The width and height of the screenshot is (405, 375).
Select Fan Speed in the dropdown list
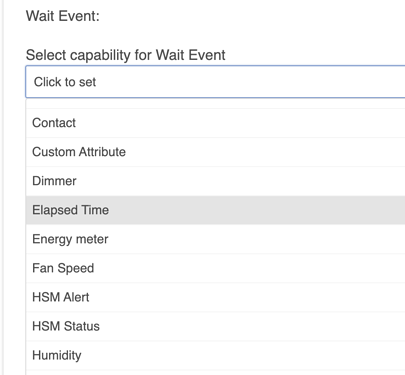pyautogui.click(x=215, y=268)
